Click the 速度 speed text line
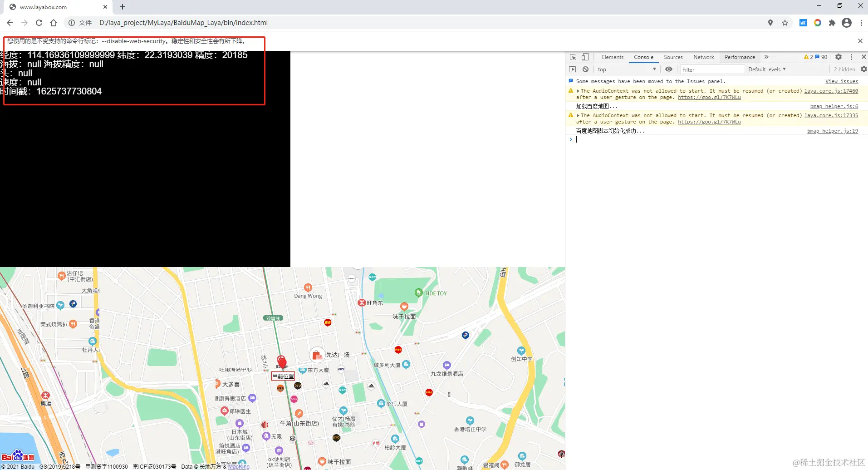868x470 pixels. pos(21,82)
